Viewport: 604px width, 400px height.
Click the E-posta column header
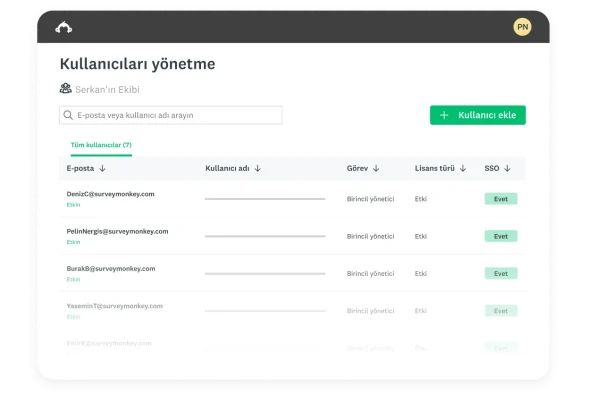coord(80,168)
